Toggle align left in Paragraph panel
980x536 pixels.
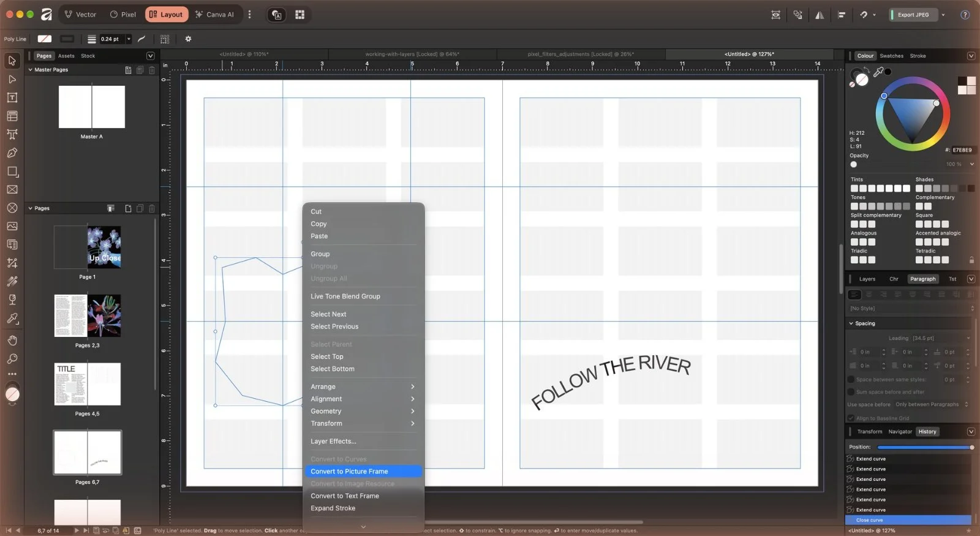coord(854,295)
